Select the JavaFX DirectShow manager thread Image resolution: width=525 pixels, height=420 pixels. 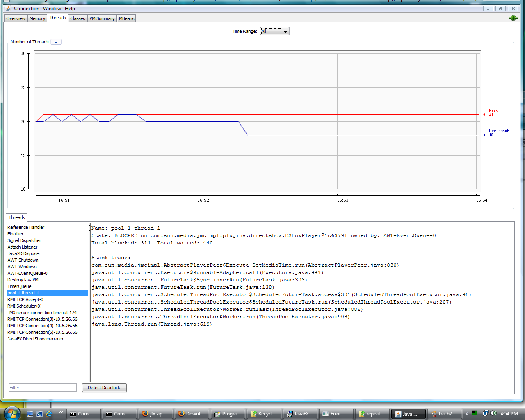click(x=36, y=339)
